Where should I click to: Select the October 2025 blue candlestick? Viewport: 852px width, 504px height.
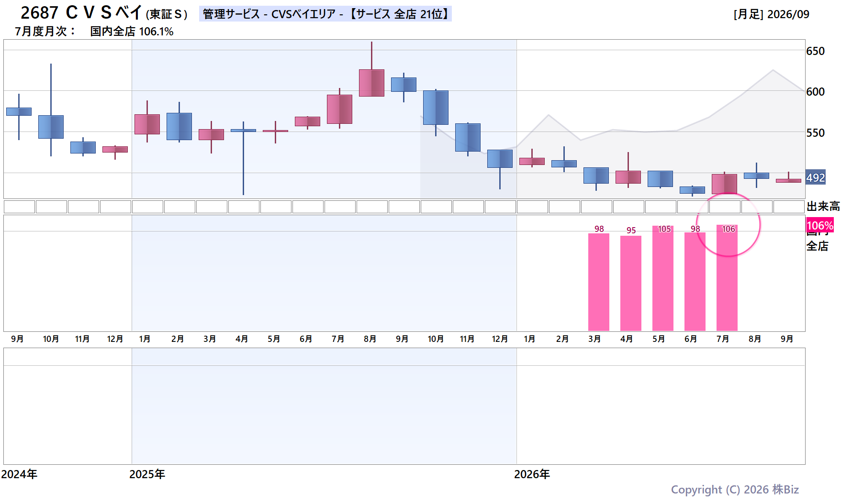[436, 108]
